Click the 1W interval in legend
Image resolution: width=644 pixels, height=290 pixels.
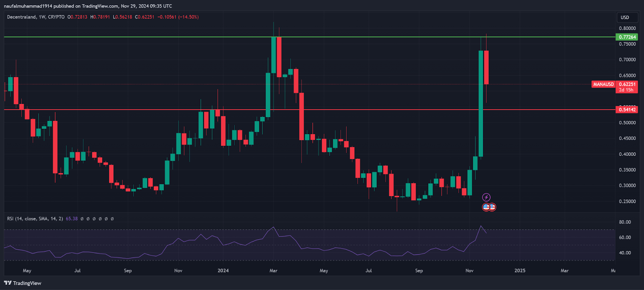tap(42, 17)
